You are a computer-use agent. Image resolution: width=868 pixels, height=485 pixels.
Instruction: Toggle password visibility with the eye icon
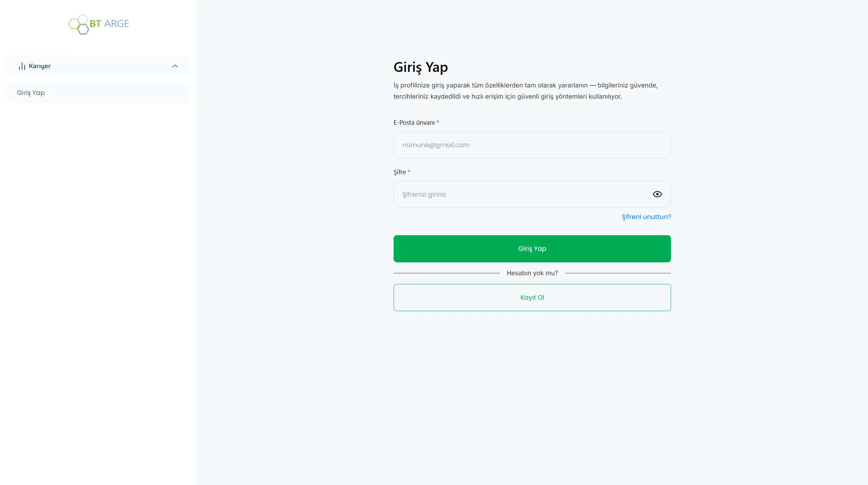tap(657, 194)
